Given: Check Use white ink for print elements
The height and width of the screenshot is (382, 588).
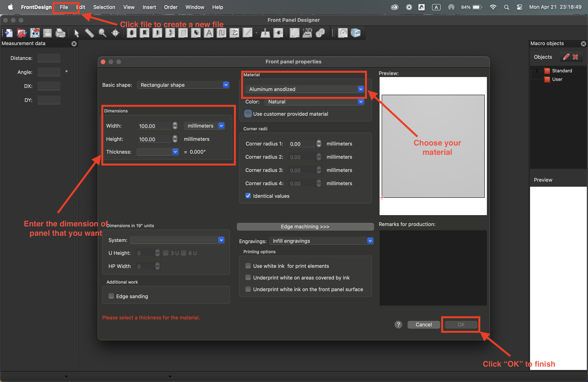Looking at the screenshot, I should point(248,266).
